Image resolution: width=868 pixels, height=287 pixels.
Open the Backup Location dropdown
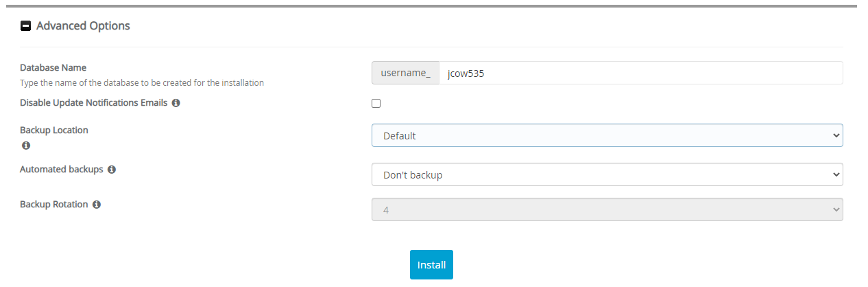coord(607,136)
